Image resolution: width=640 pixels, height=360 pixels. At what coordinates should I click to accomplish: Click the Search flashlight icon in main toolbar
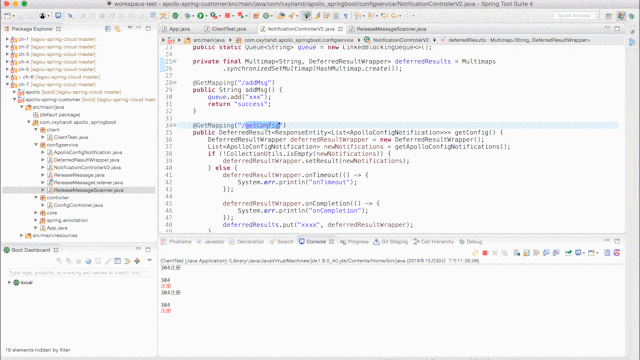[x=291, y=16]
